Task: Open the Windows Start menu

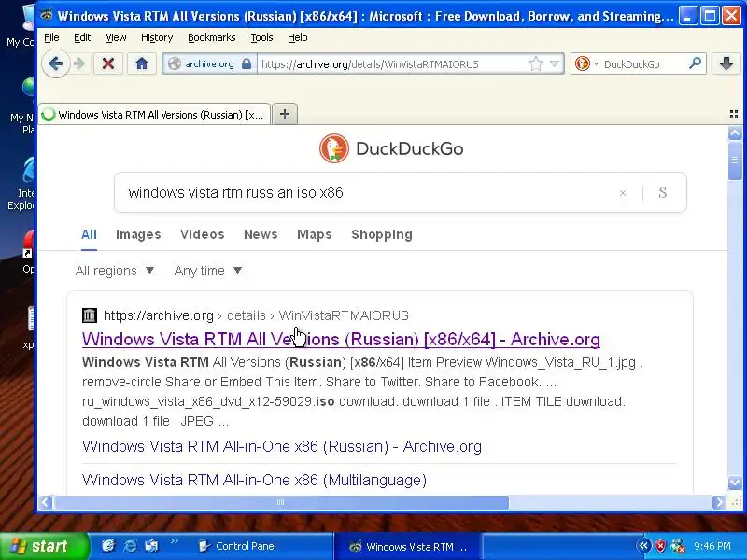Action: [44, 546]
